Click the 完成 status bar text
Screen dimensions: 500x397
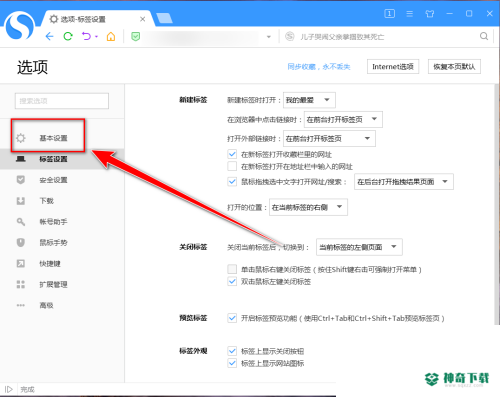(27, 389)
